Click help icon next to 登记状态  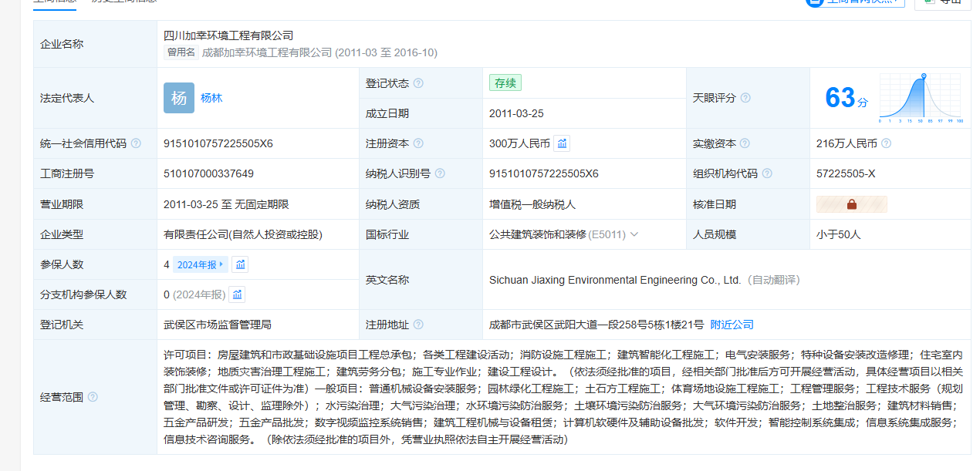tap(418, 83)
